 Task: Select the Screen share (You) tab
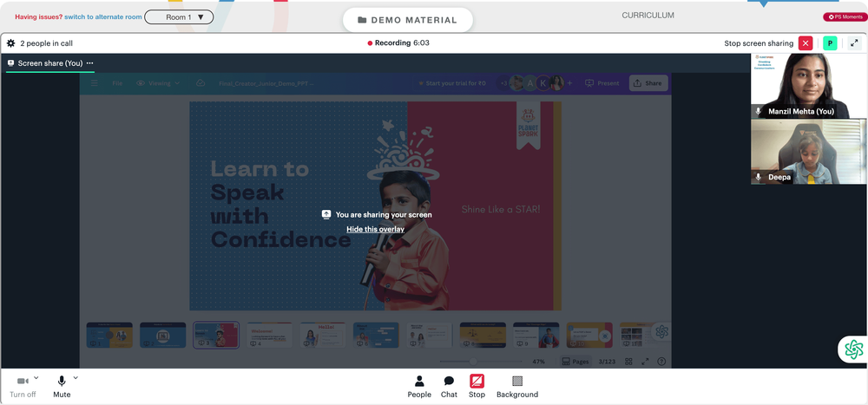coord(49,63)
